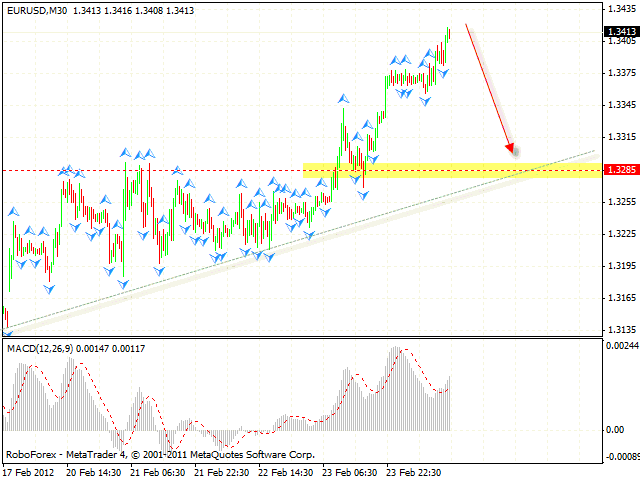
Task: Click the RoboForex MetaTrader 4 copyright text
Action: (x=165, y=454)
